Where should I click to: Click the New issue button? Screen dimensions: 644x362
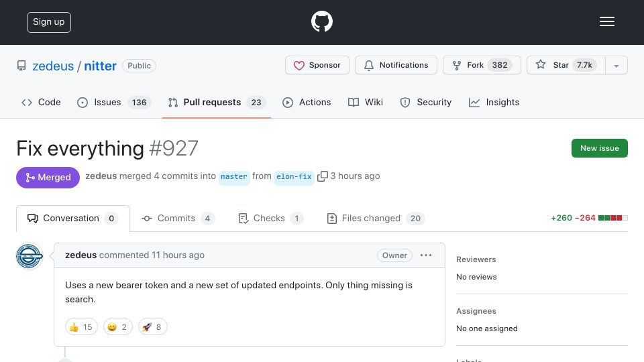pos(599,148)
